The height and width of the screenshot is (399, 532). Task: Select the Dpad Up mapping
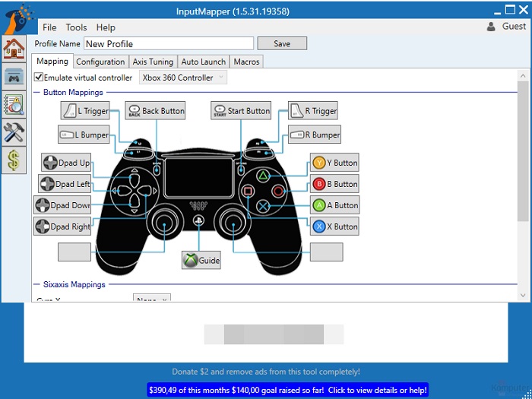tap(66, 163)
